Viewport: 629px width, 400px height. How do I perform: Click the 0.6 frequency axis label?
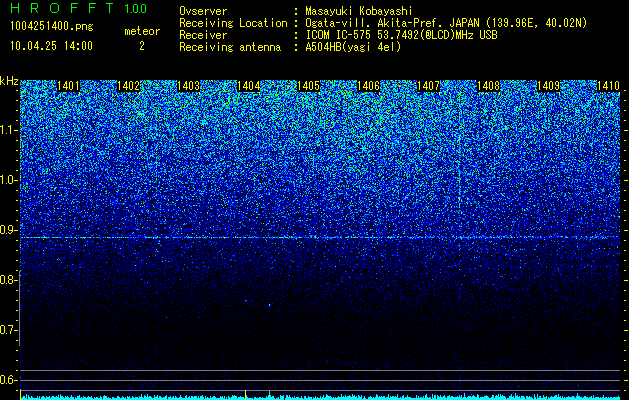click(x=8, y=380)
